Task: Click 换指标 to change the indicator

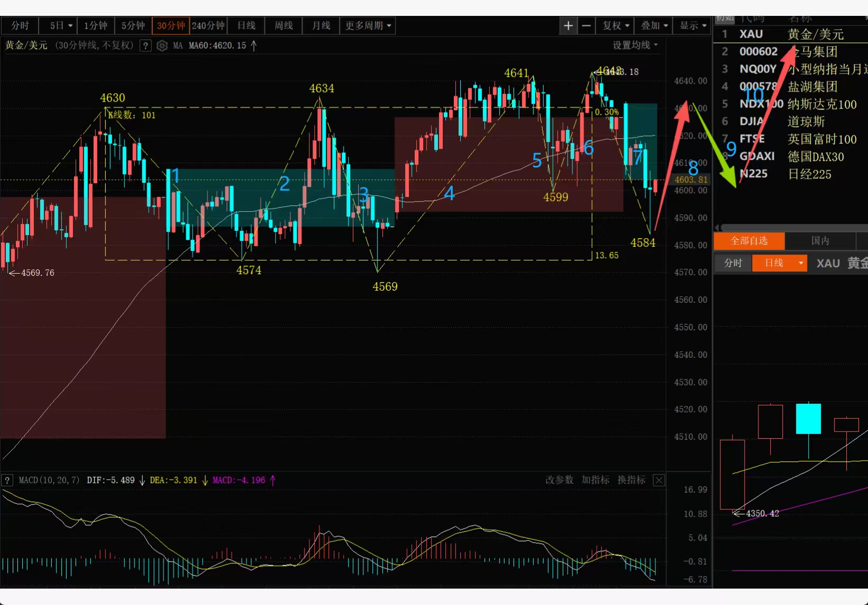Action: (631, 480)
